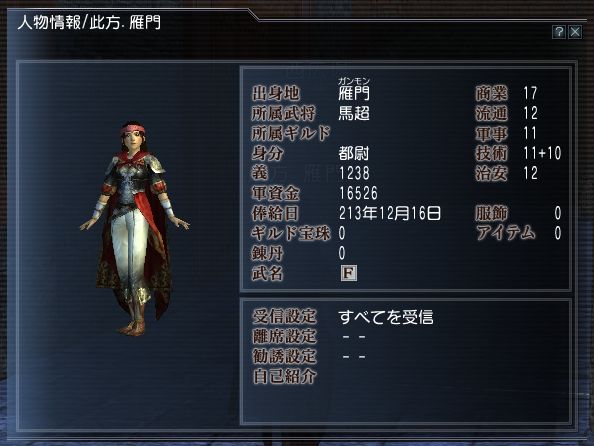Screen dimensions: 594x446
Task: Select the female character model preview
Action: 134,228
